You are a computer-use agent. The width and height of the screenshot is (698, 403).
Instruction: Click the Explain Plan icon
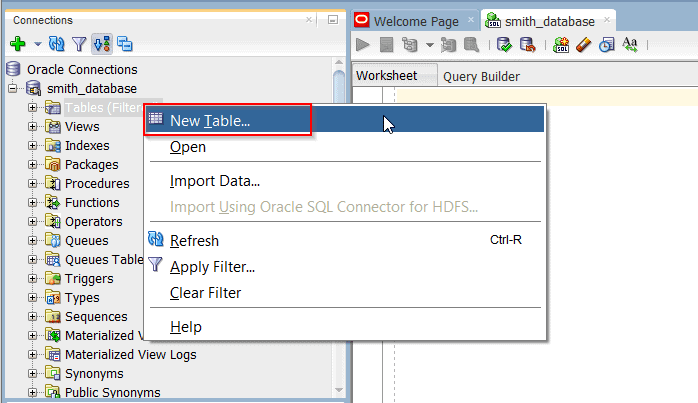click(410, 45)
